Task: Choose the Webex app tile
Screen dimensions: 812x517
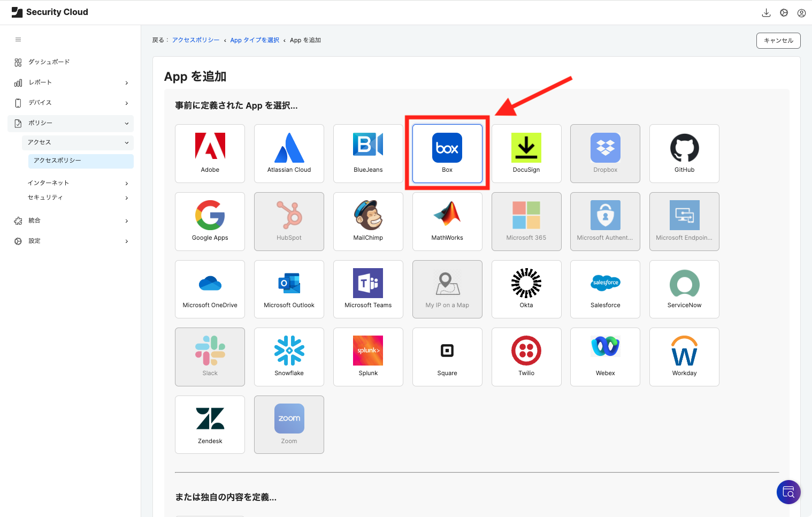Action: (605, 357)
